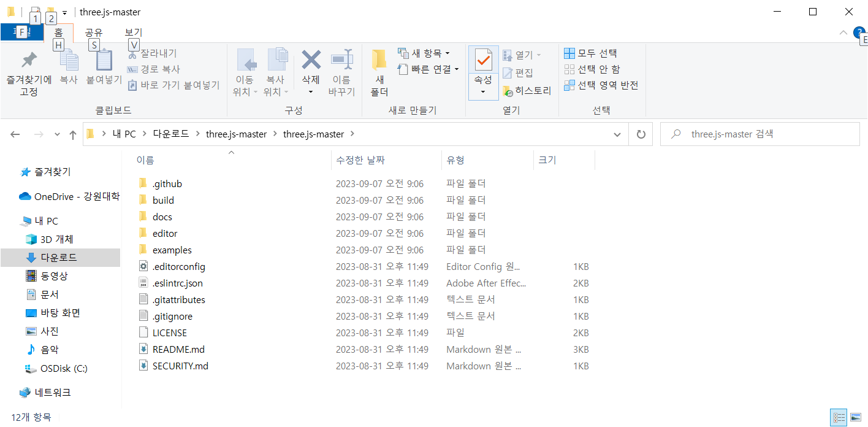Click the Paste (붙여넣기) ribbon icon
This screenshot has width=868, height=427.
pos(104,61)
